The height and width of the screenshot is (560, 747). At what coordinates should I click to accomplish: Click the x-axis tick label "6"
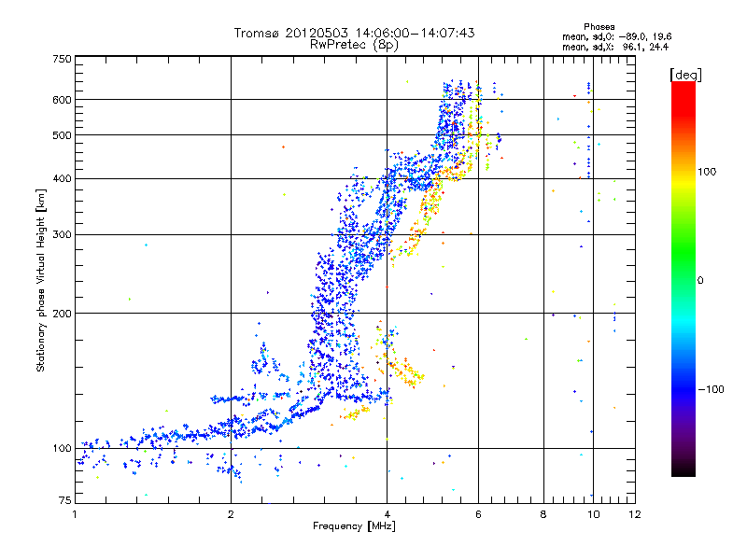coord(478,514)
